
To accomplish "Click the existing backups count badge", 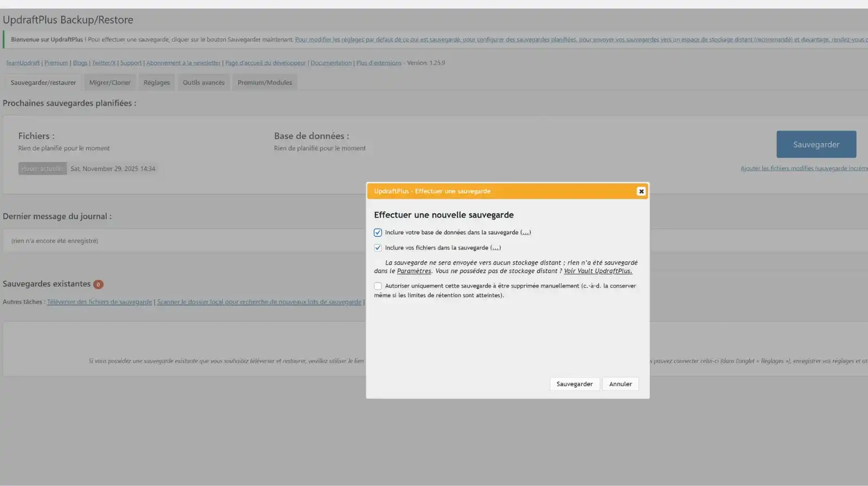I will pos(98,284).
